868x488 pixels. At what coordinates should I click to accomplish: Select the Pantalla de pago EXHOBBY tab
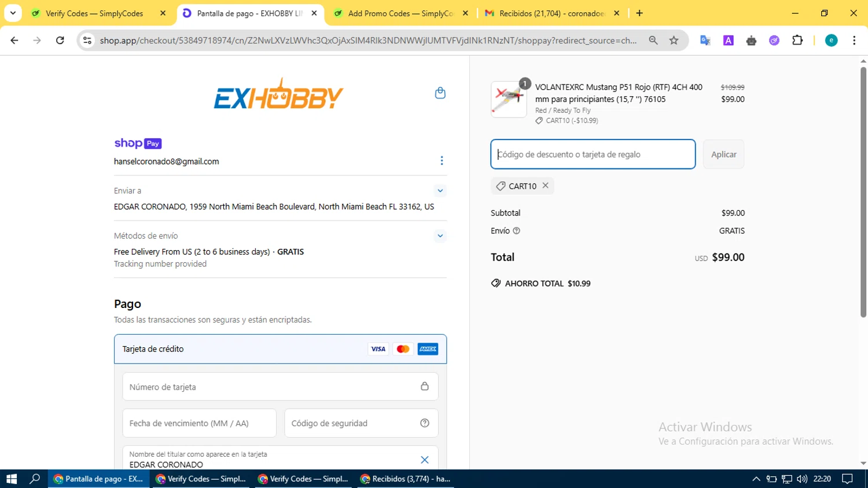tap(249, 13)
